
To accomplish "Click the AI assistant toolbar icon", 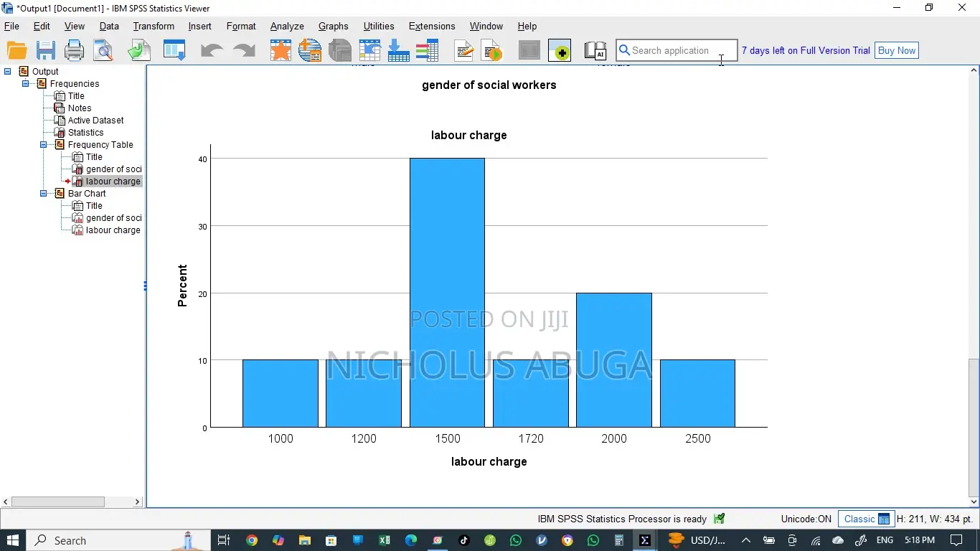I will pos(595,50).
